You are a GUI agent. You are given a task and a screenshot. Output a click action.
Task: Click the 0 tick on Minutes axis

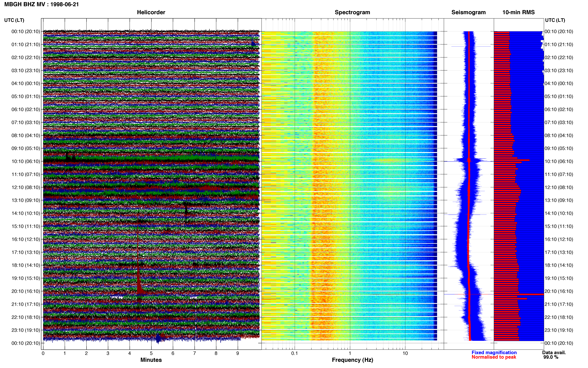point(43,353)
